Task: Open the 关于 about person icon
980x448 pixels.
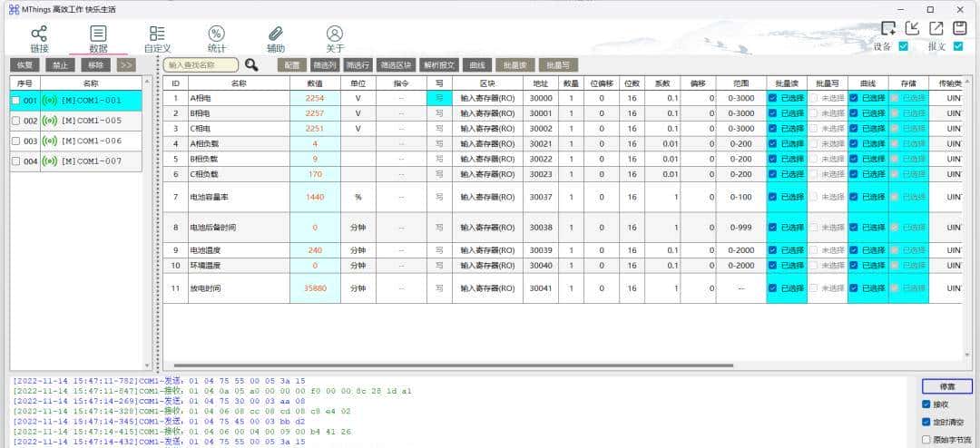Action: (x=334, y=34)
